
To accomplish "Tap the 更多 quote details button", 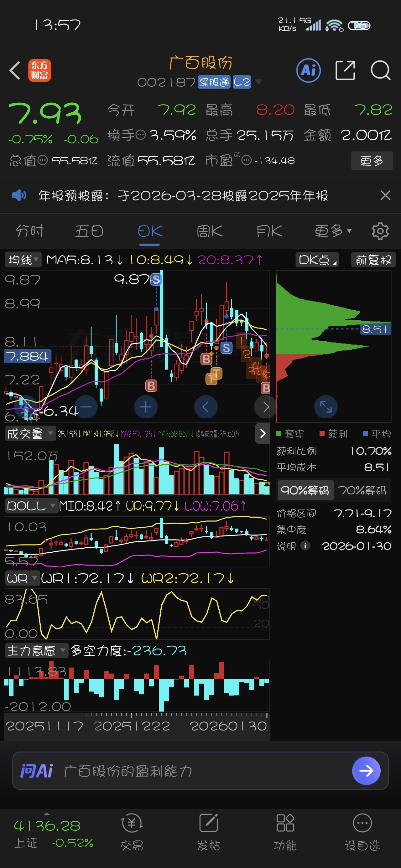I will tap(372, 160).
